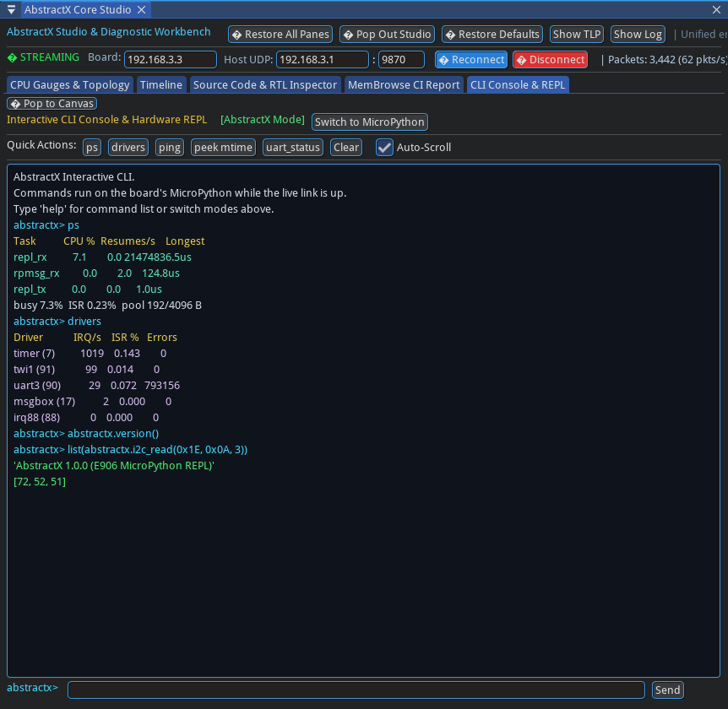
Task: Select the CLI Console & REPL tab
Action: pyautogui.click(x=518, y=85)
